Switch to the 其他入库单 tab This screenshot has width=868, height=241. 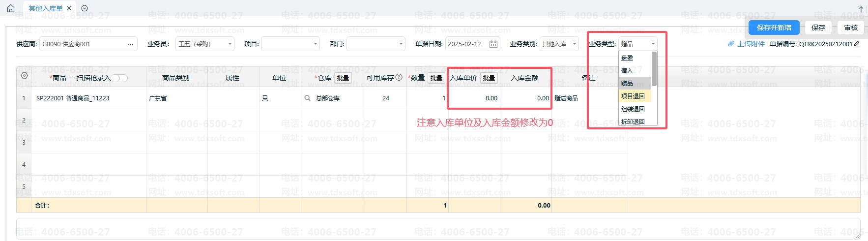[45, 8]
